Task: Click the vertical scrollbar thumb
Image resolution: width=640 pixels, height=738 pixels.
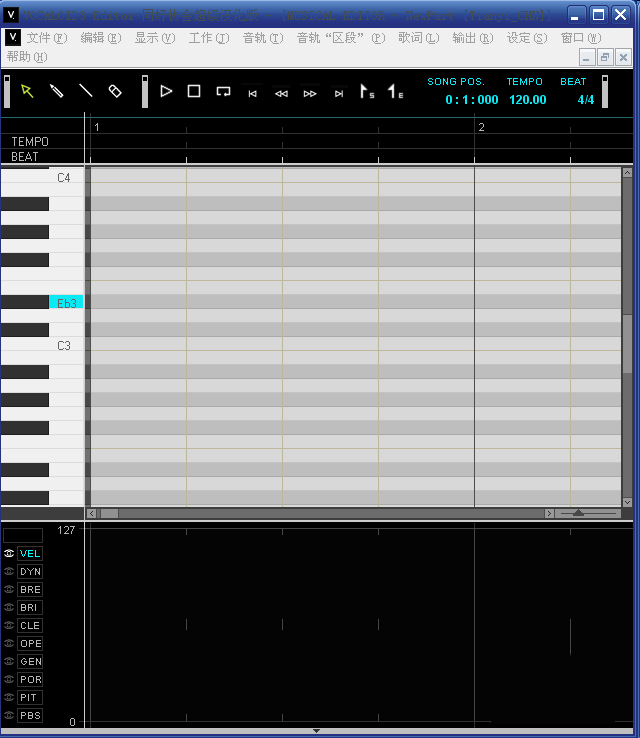Action: (627, 344)
